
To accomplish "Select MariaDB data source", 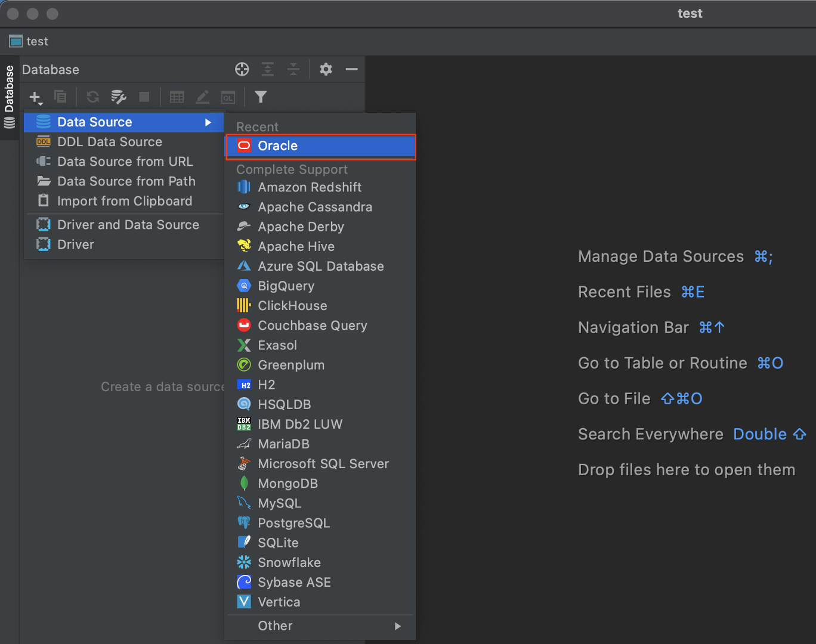I will (x=320, y=444).
